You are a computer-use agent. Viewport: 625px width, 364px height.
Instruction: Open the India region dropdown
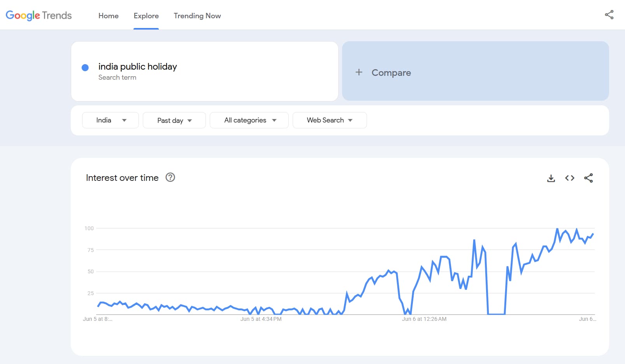[111, 120]
